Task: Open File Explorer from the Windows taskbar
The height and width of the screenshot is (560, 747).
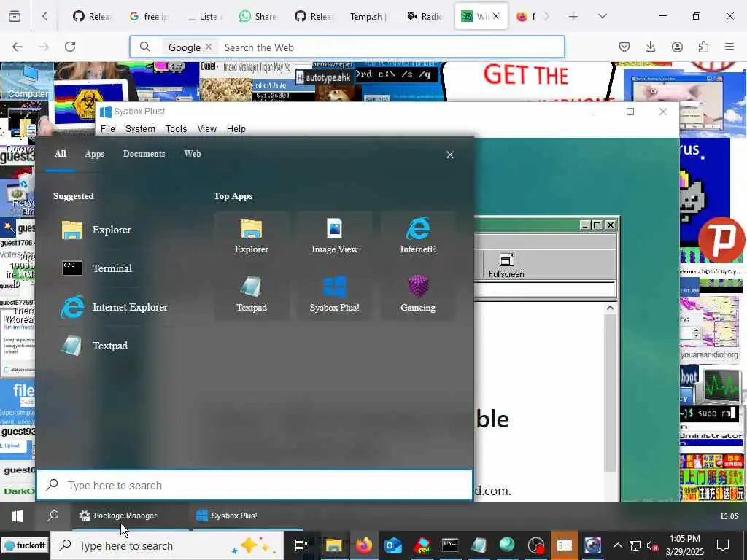Action: (x=333, y=545)
